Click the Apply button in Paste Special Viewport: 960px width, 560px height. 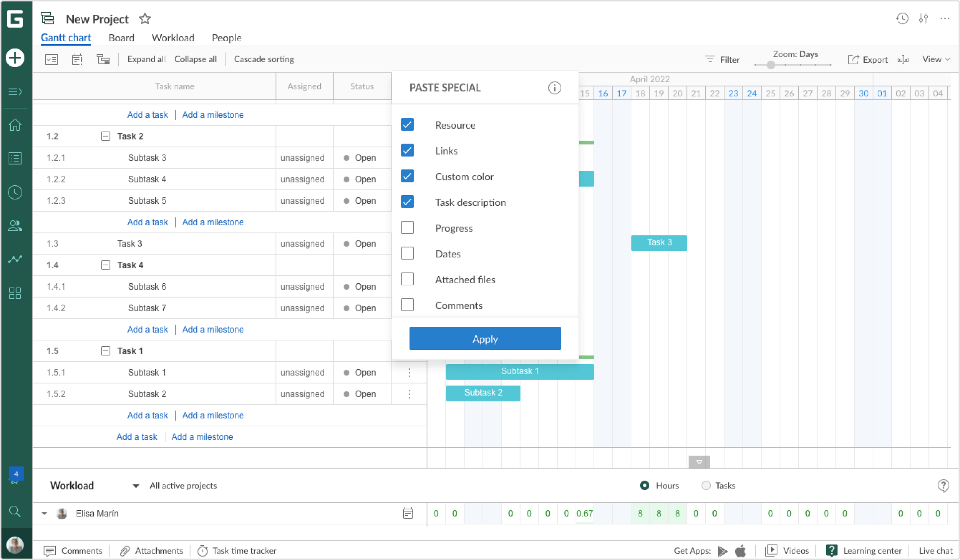pos(485,339)
